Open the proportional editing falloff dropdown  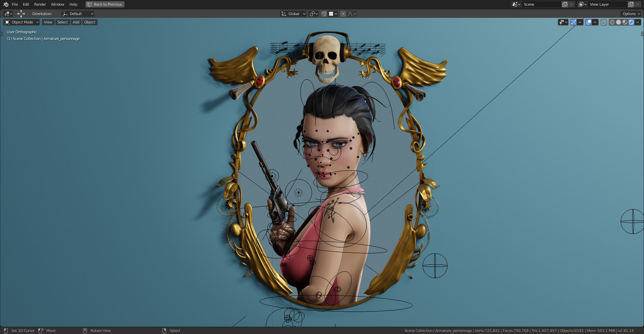coord(352,14)
